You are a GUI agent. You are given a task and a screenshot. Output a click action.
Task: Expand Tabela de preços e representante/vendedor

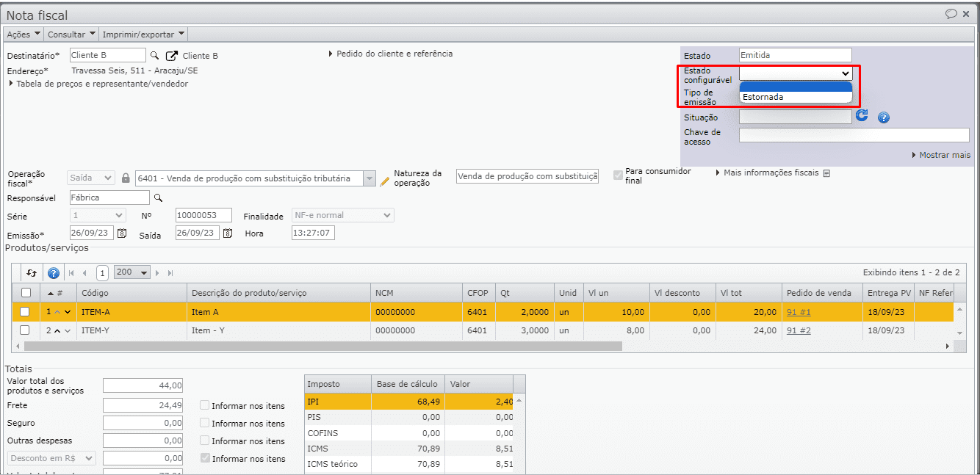coord(98,84)
